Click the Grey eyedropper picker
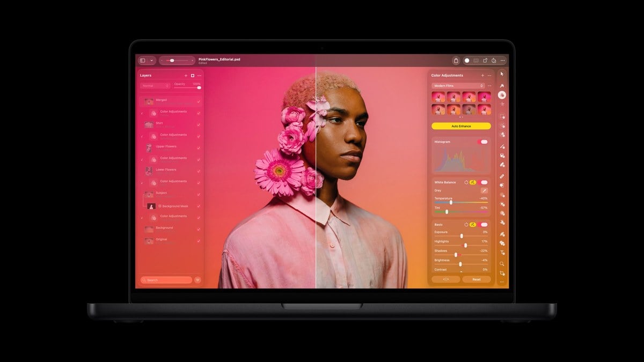Image resolution: width=644 pixels, height=362 pixels. click(x=484, y=190)
